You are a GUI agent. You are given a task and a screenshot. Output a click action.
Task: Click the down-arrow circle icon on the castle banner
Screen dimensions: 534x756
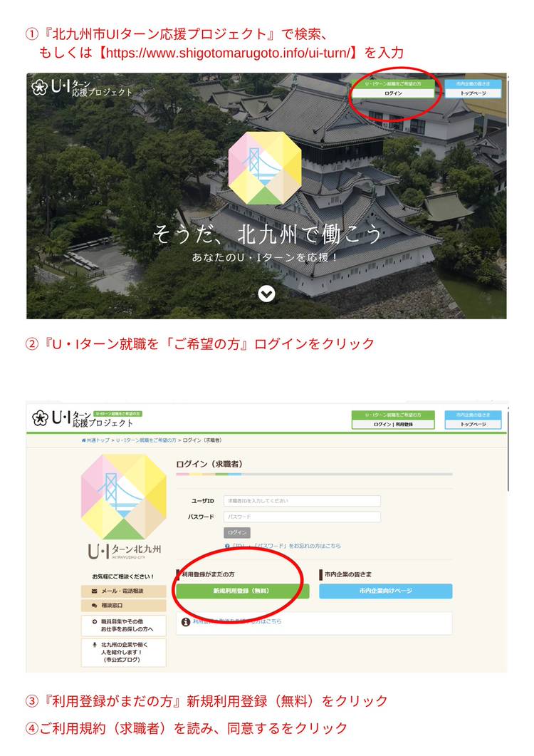pyautogui.click(x=266, y=294)
